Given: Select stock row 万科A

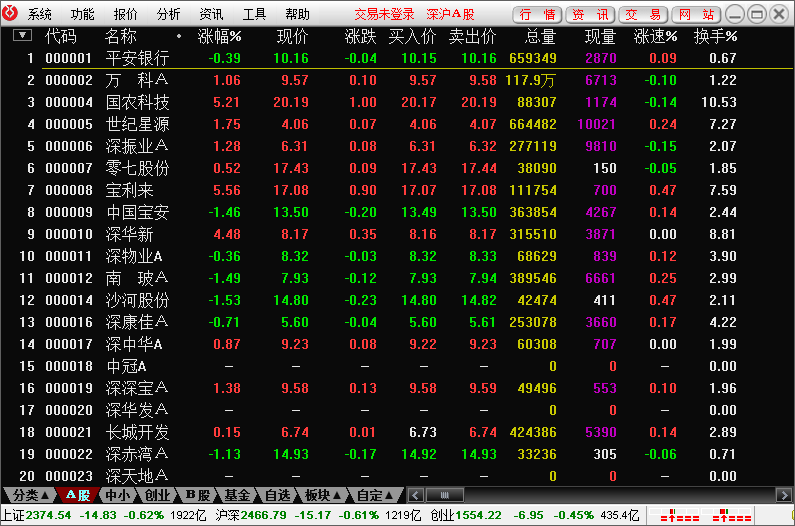Looking at the screenshot, I should pyautogui.click(x=397, y=80).
